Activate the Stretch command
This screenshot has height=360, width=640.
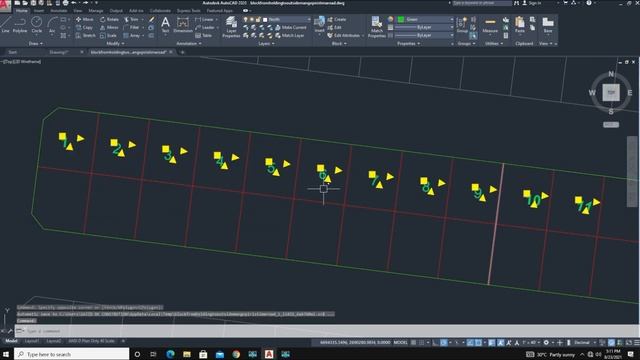(86, 36)
